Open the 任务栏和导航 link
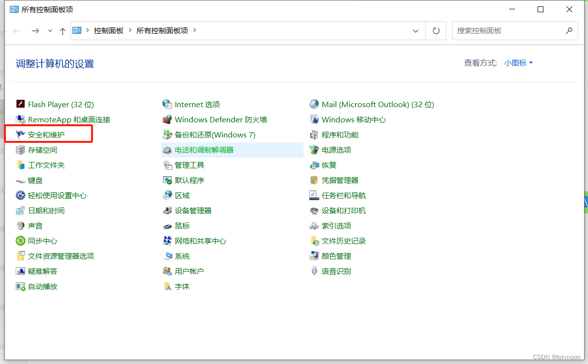Image resolution: width=588 pixels, height=364 pixels. coord(344,195)
